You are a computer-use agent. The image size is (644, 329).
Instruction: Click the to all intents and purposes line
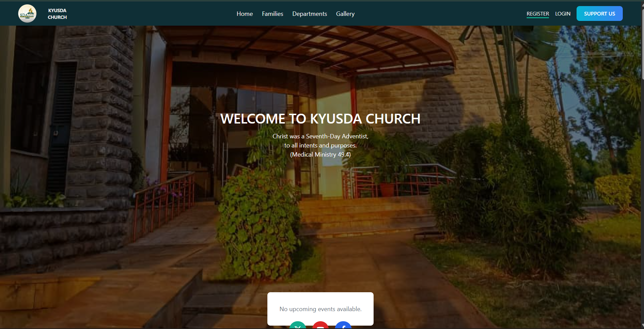pyautogui.click(x=320, y=145)
